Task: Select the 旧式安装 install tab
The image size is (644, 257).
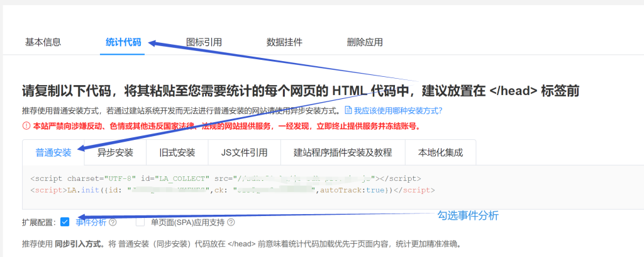Action: [x=177, y=152]
